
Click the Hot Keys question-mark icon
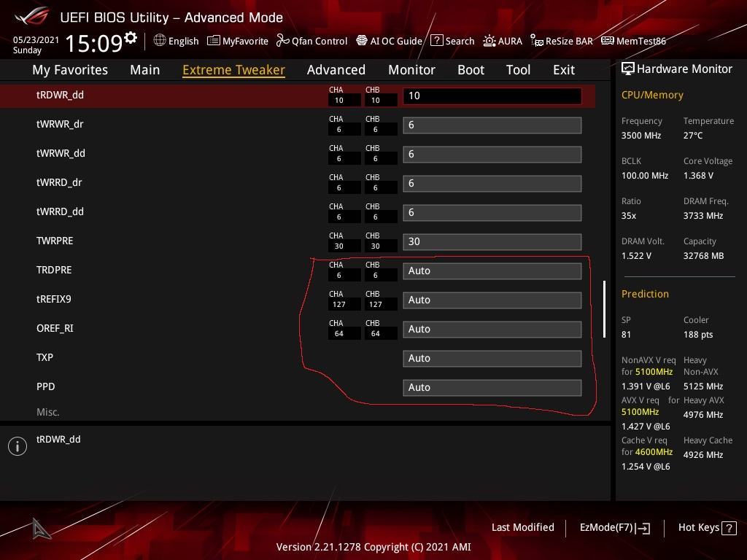click(x=729, y=528)
